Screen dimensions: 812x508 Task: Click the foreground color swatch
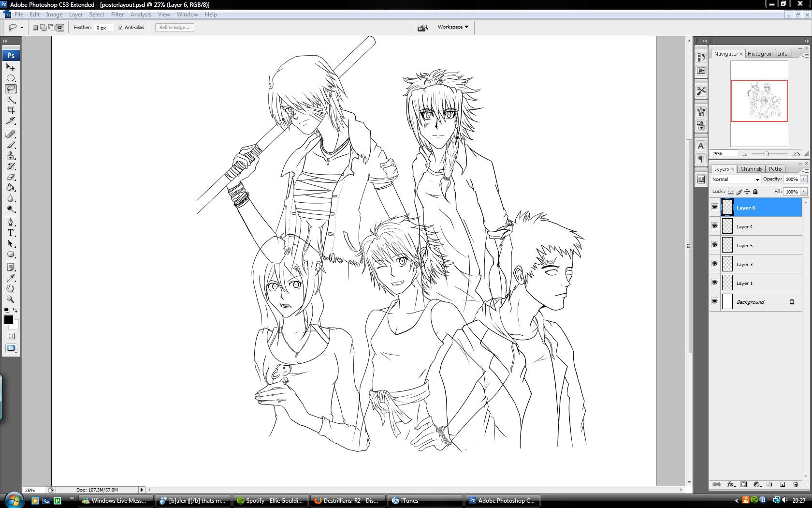point(9,320)
